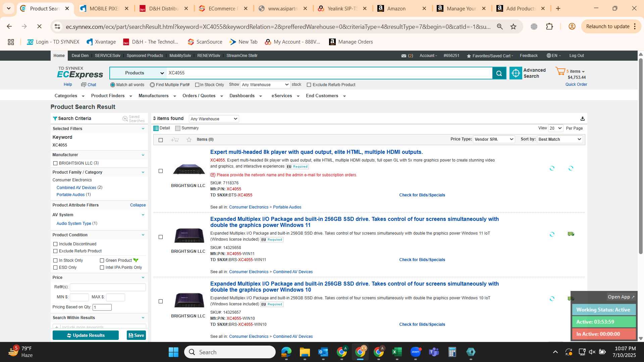Viewport: 644px width, 362px height.
Task: Select Match all words radio button
Action: click(112, 85)
